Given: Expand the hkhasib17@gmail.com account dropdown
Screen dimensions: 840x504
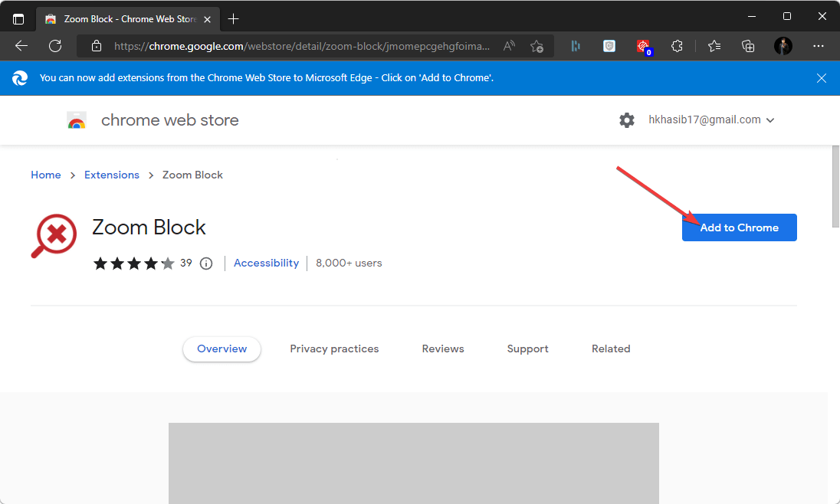Looking at the screenshot, I should (x=711, y=120).
